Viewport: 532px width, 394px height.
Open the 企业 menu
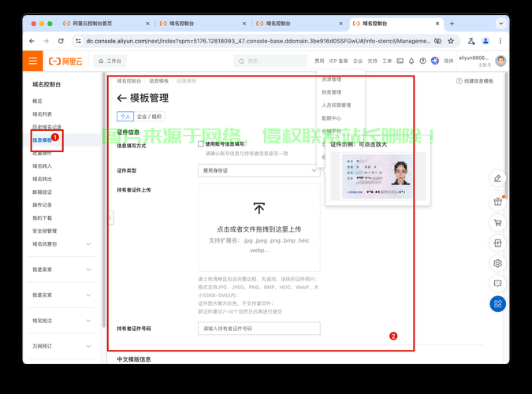(358, 61)
